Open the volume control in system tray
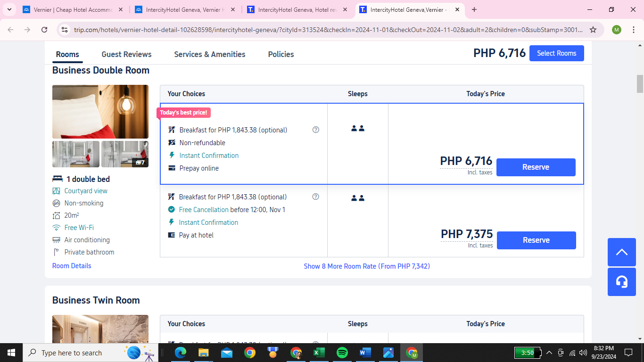 click(x=583, y=353)
